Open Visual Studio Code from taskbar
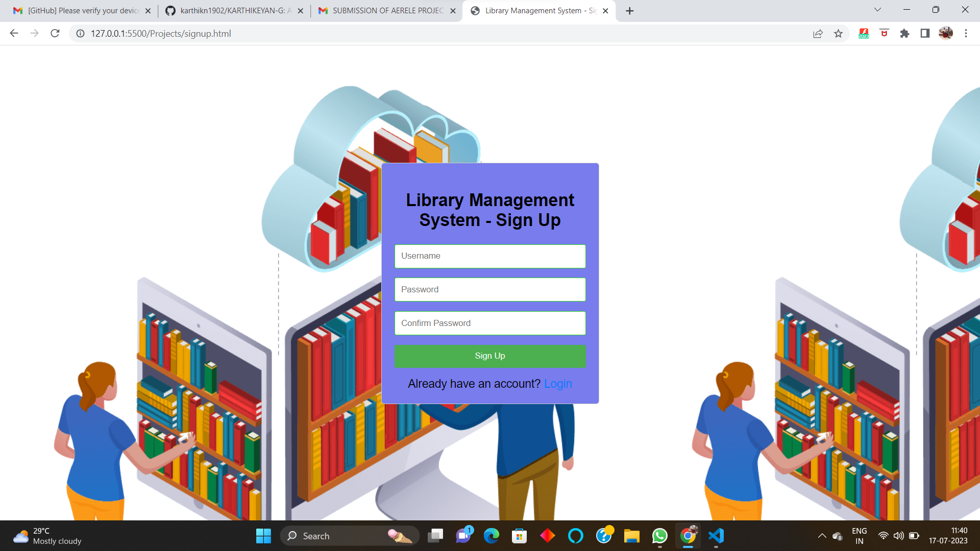Image resolution: width=980 pixels, height=551 pixels. 716,536
